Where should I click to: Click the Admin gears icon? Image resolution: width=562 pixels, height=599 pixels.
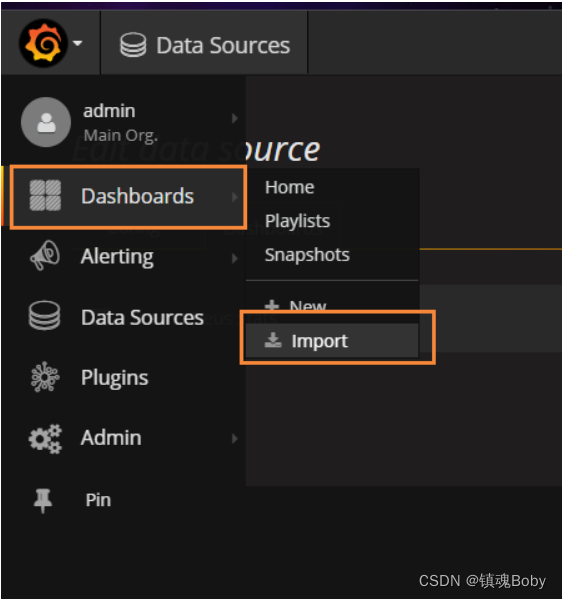(x=45, y=439)
